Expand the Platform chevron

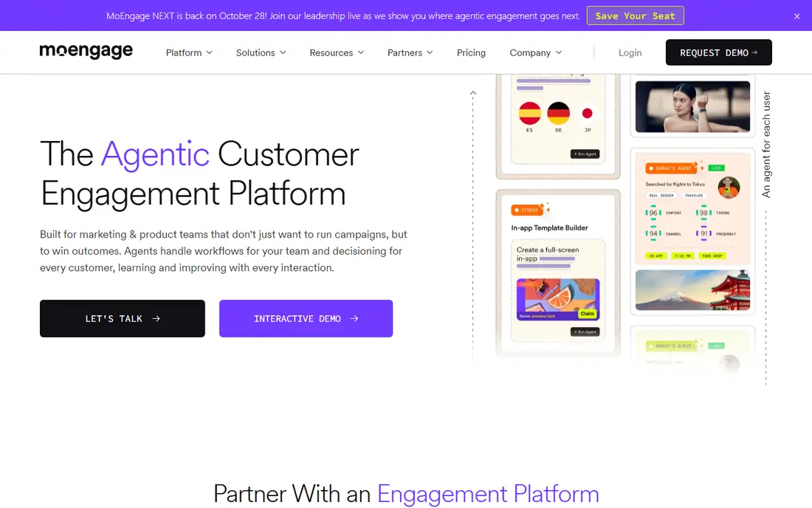[209, 52]
